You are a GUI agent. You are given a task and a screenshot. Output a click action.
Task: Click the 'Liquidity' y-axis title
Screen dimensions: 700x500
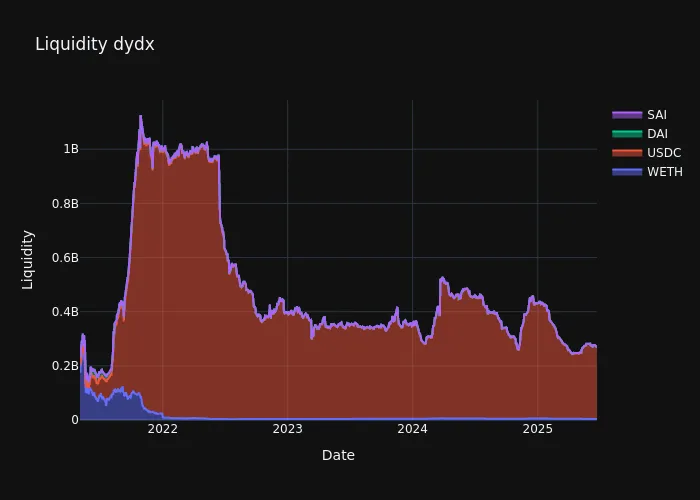pyautogui.click(x=28, y=260)
